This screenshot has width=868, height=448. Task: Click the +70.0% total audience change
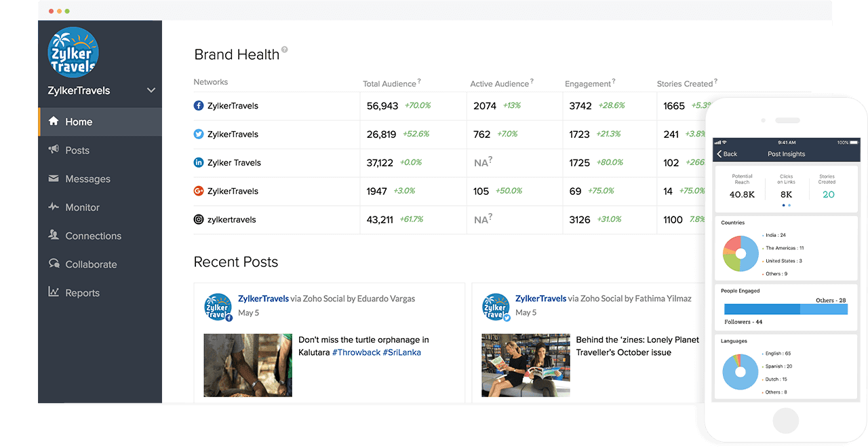click(418, 106)
